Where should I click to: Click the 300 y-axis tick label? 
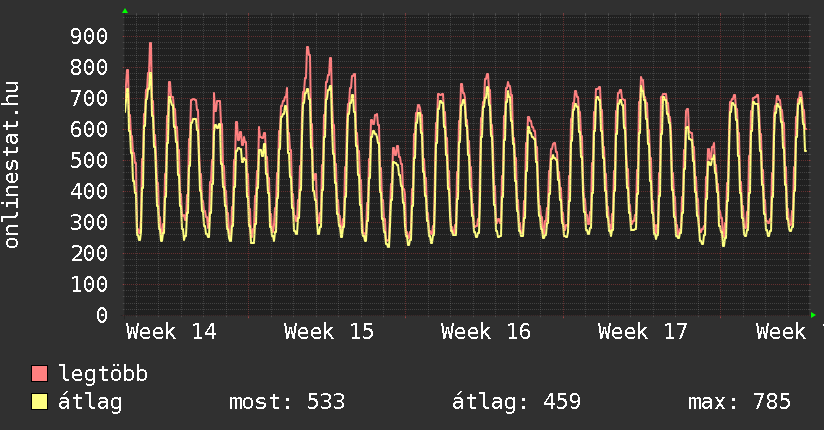point(89,223)
